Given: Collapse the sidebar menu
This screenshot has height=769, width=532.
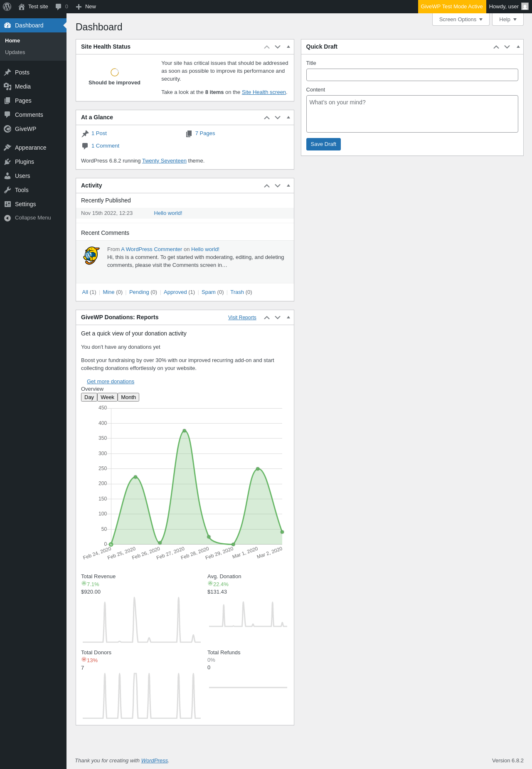Looking at the screenshot, I should pyautogui.click(x=33, y=218).
